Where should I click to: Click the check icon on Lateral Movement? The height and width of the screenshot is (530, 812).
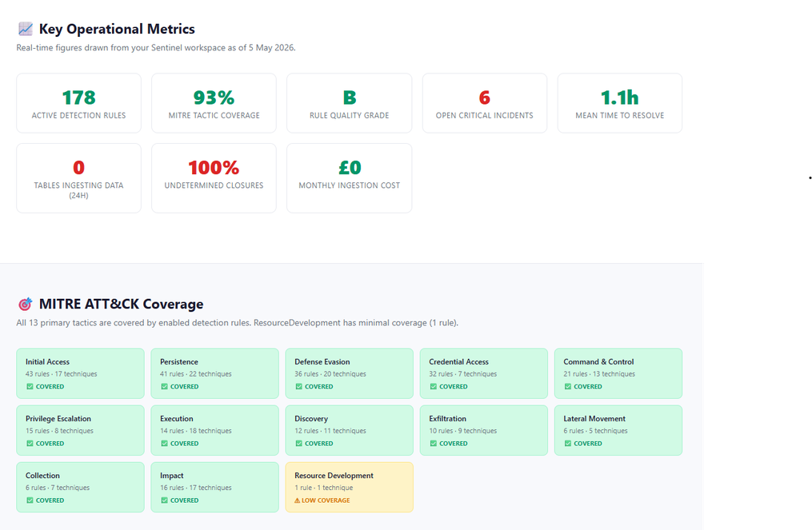[567, 444]
